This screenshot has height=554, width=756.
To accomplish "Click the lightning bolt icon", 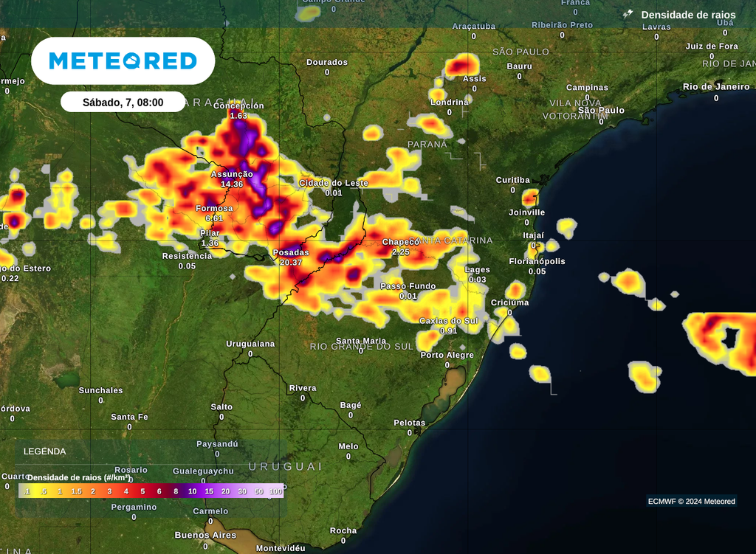I will click(x=628, y=14).
